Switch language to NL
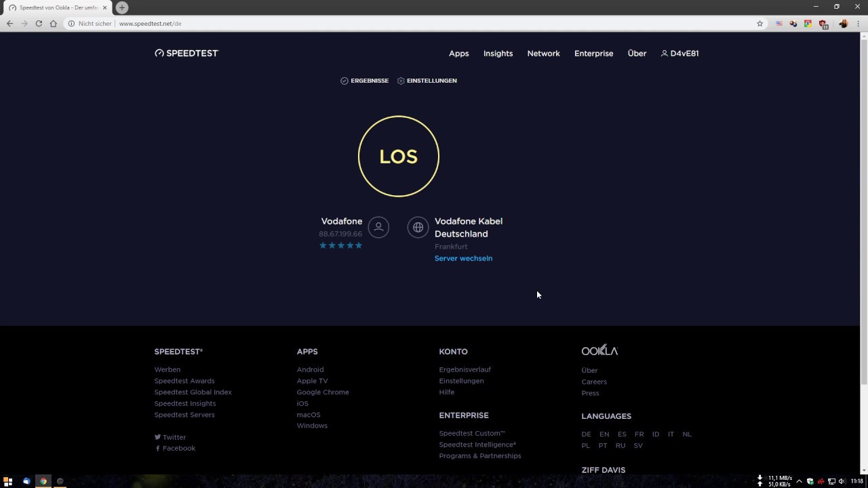Image resolution: width=868 pixels, height=488 pixels. pos(687,434)
